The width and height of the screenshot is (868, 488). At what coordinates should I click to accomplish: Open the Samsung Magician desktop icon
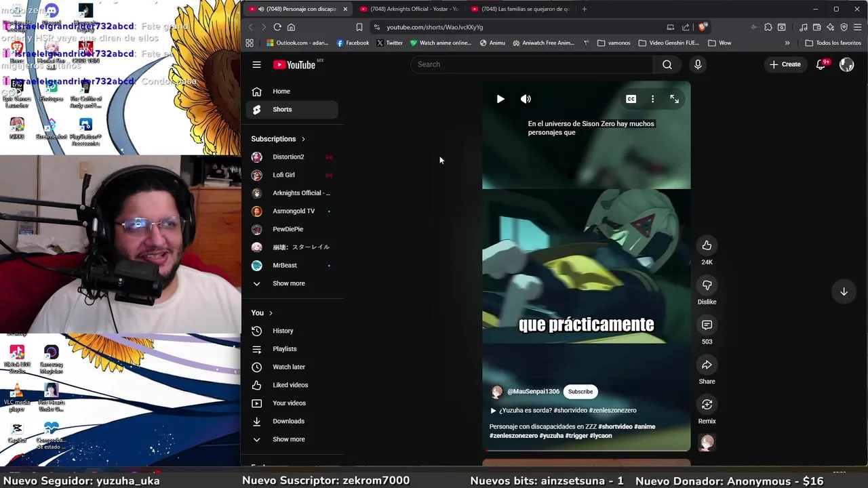[x=51, y=359]
